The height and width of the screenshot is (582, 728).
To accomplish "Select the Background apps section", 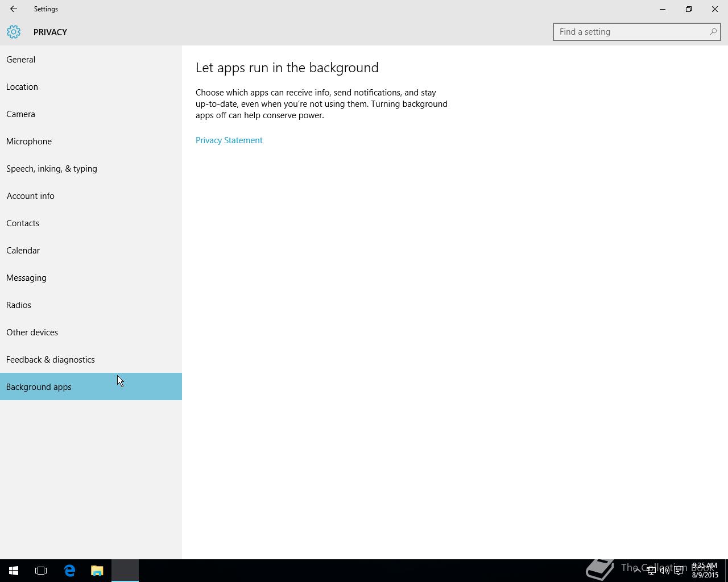I will [91, 386].
